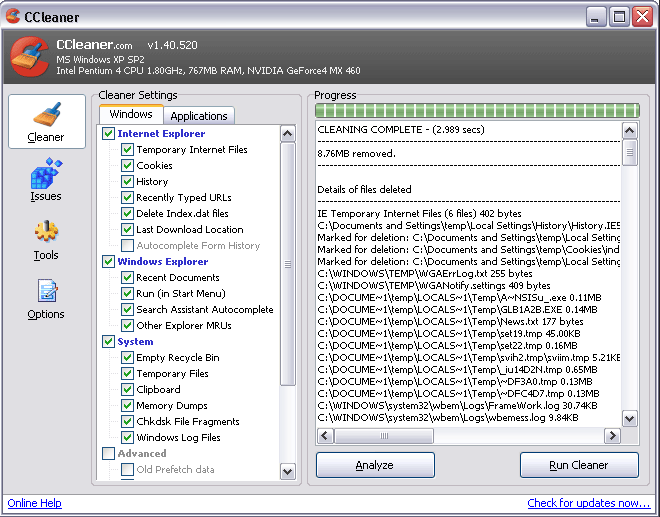The image size is (660, 517).
Task: Toggle the Internet Explorer group checkbox
Action: pos(109,133)
